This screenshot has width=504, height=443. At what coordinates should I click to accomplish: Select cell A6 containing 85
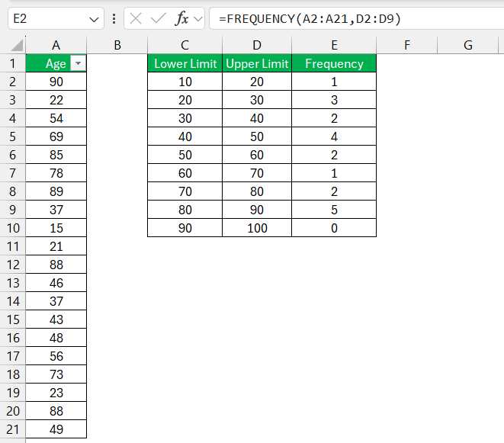[x=56, y=155]
